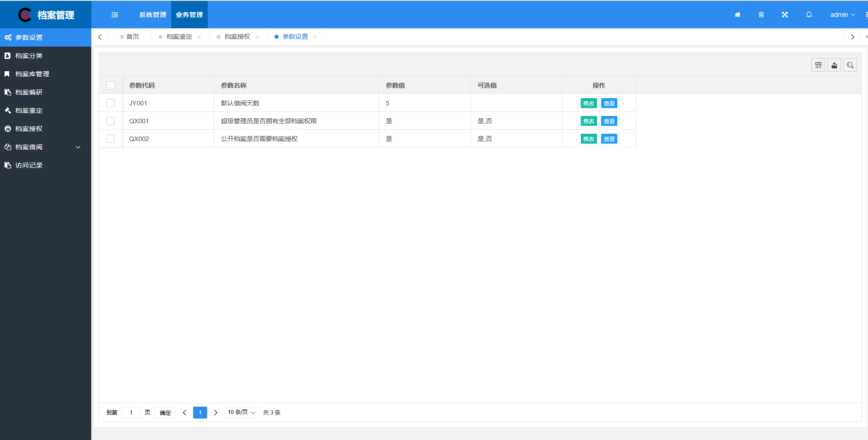Open the admin user dropdown

coord(842,15)
